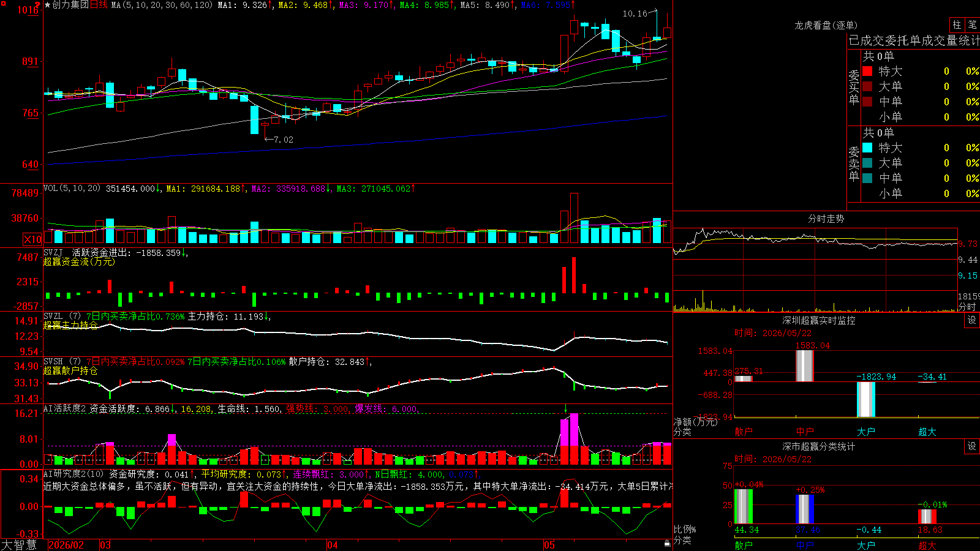
Task: Select 大户 under the 净额 monitor chart
Action: 866,432
